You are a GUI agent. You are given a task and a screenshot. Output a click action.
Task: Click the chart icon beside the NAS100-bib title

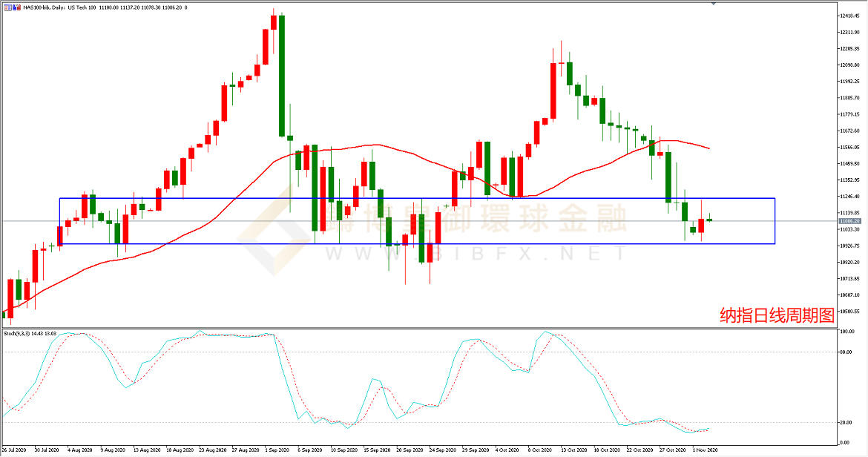tap(6, 6)
